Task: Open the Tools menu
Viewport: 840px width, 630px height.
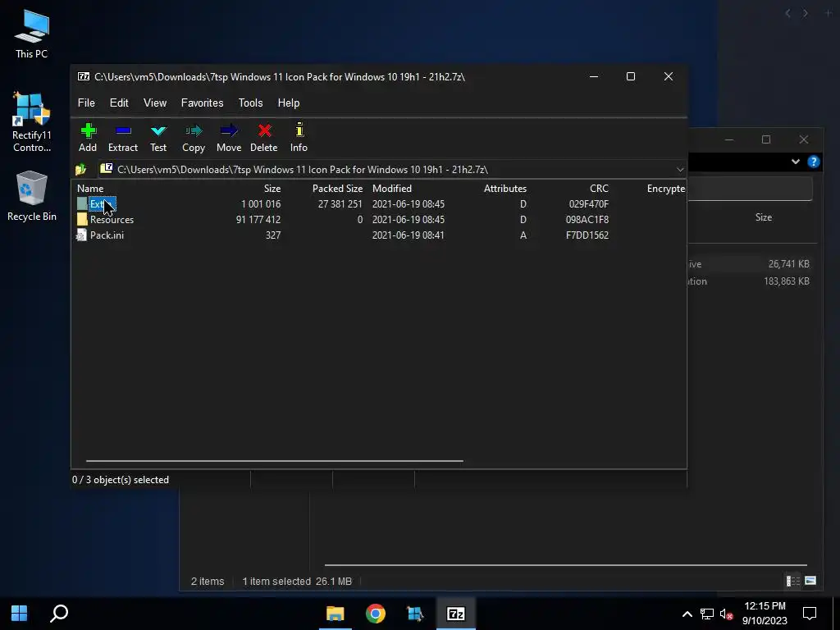Action: 251,103
